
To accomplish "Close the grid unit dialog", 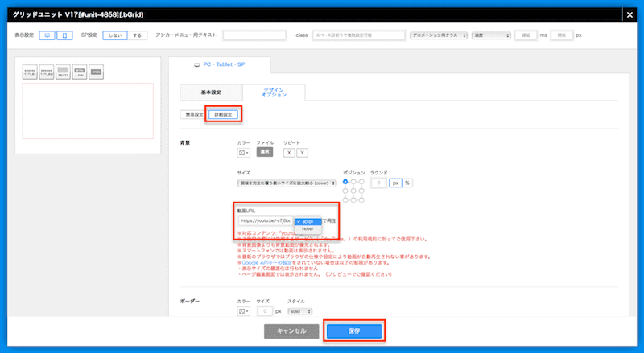I will (629, 12).
